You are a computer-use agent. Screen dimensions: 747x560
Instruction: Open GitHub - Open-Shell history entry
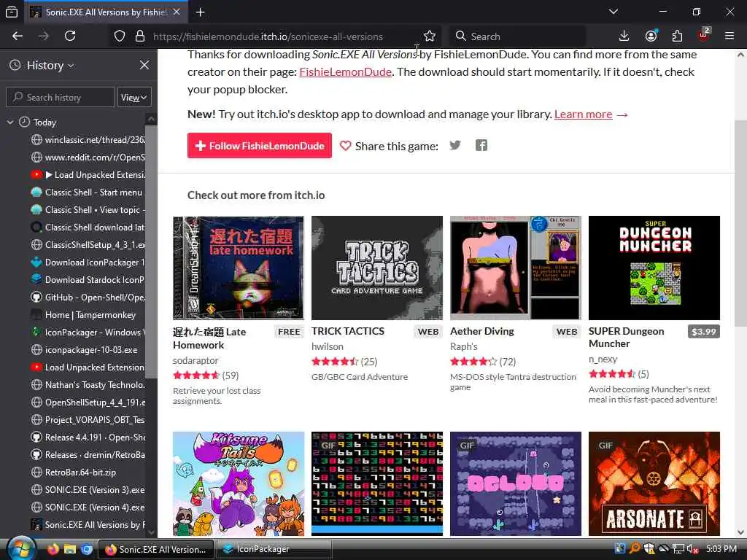[x=88, y=297]
